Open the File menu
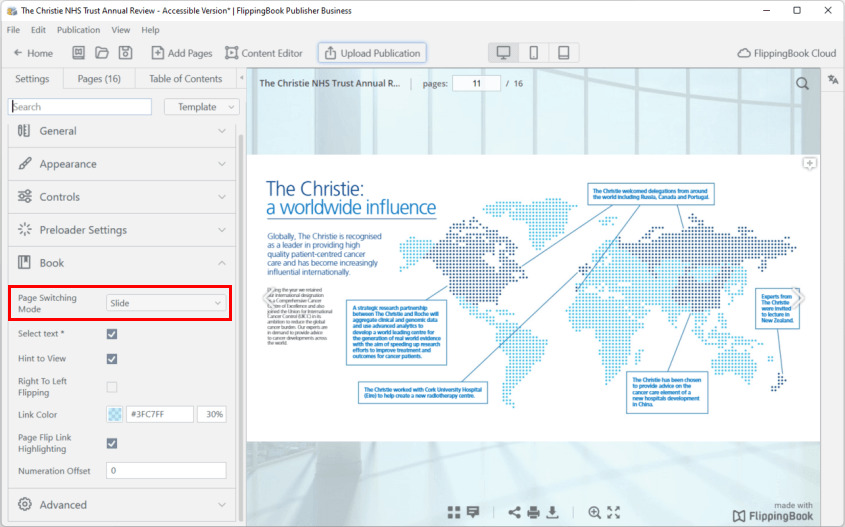This screenshot has height=527, width=845. pyautogui.click(x=13, y=30)
